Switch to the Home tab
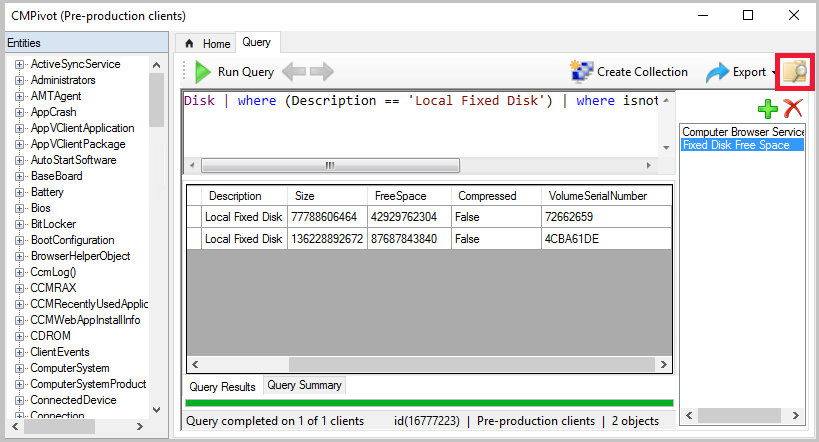Screen dimensions: 819x442 pyautogui.click(x=207, y=44)
